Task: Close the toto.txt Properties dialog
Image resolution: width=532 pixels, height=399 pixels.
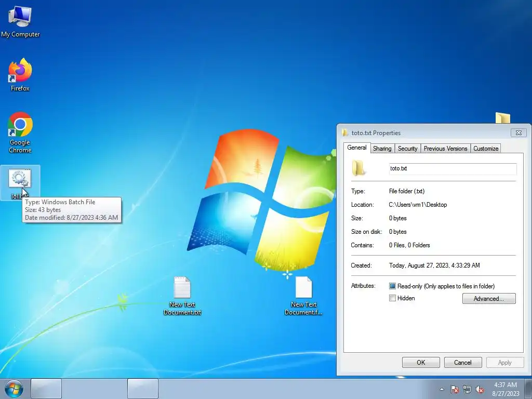Action: coord(518,132)
